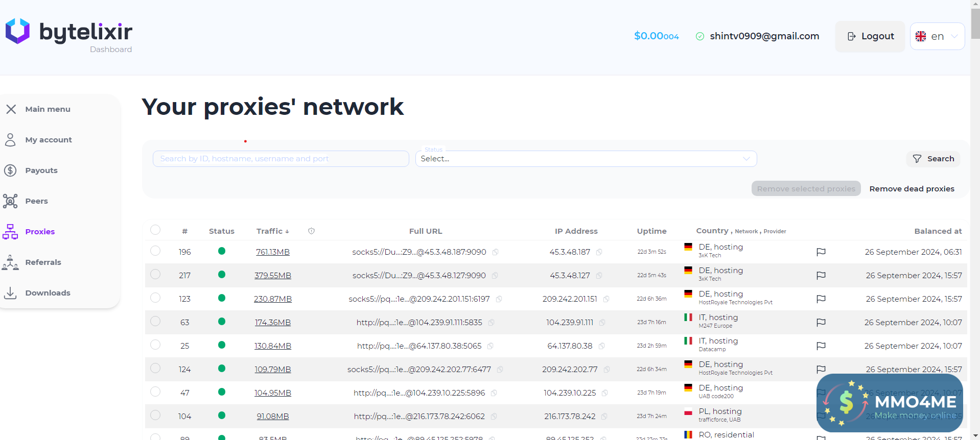Click the Referrals hierarchy icon
Image resolution: width=980 pixels, height=440 pixels.
click(10, 262)
